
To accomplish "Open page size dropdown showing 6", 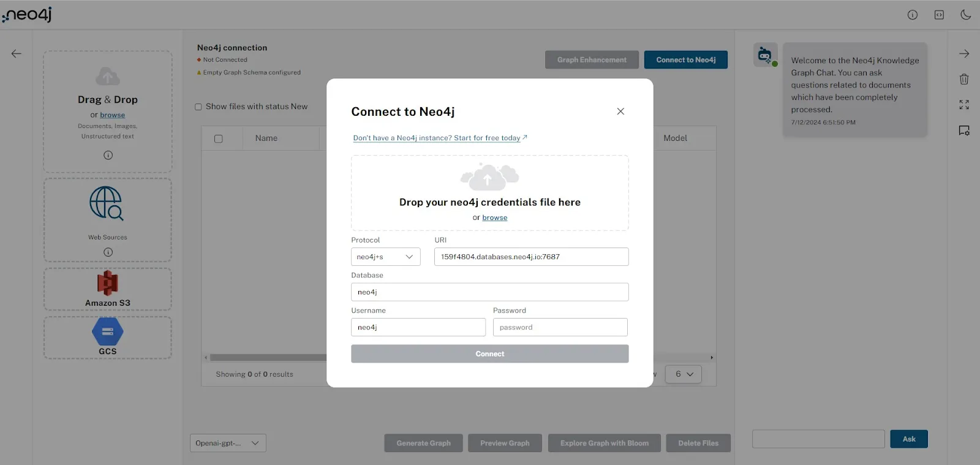I will point(684,374).
